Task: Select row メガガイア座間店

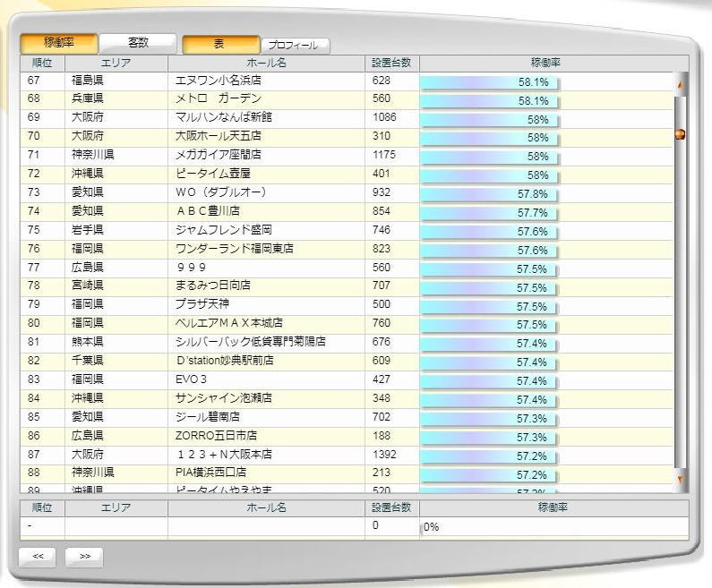Action: [347, 156]
